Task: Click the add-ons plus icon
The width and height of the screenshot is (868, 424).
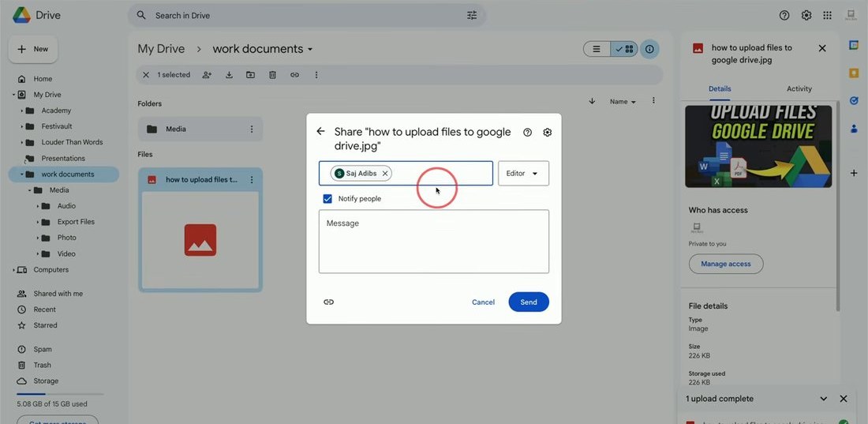Action: pyautogui.click(x=854, y=174)
